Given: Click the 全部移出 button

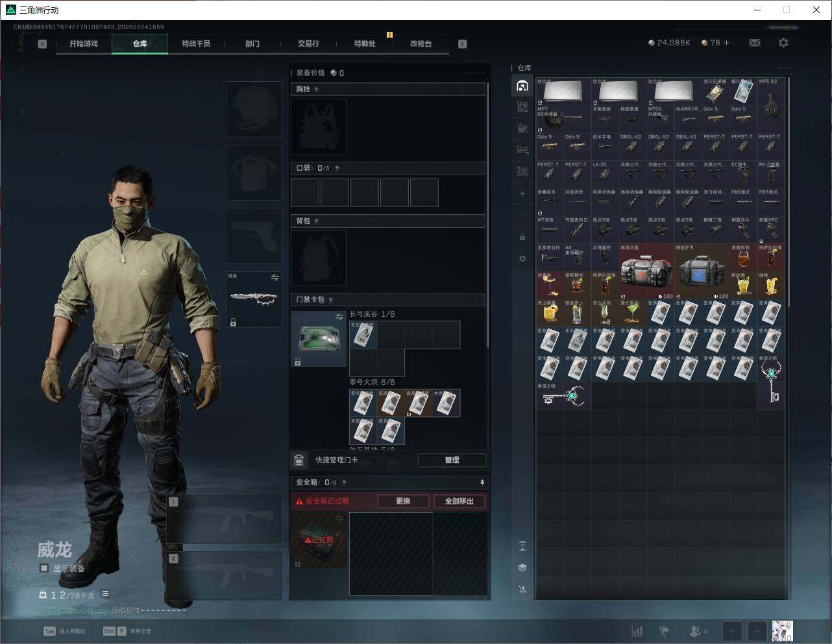Looking at the screenshot, I should click(x=459, y=501).
